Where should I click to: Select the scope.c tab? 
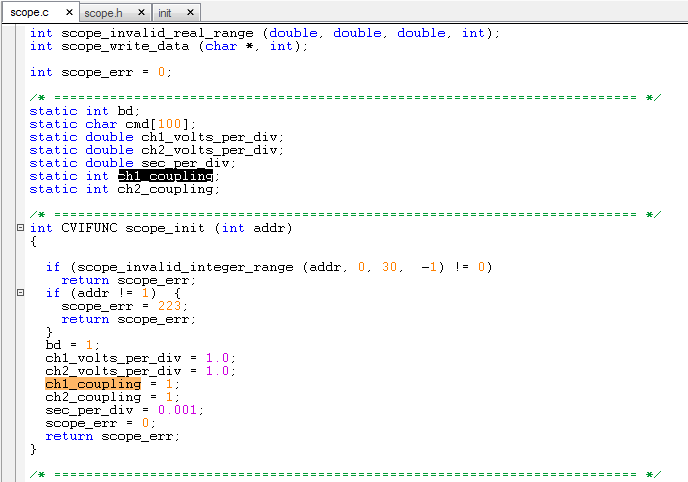[x=30, y=13]
